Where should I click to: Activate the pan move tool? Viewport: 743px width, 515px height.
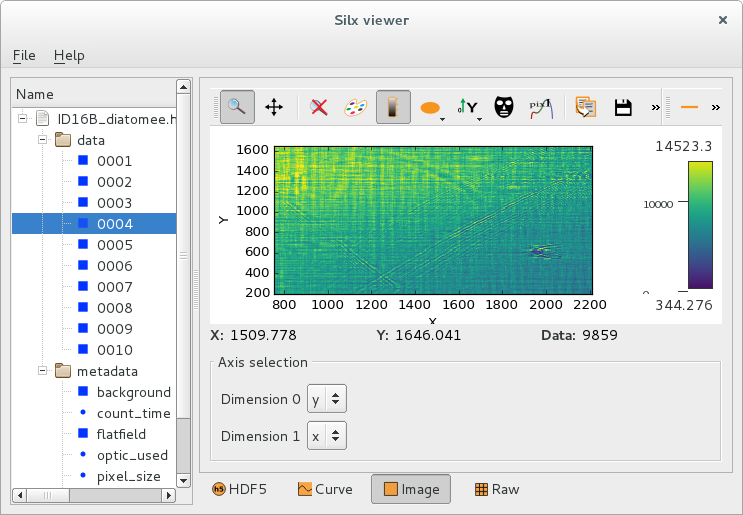click(273, 107)
